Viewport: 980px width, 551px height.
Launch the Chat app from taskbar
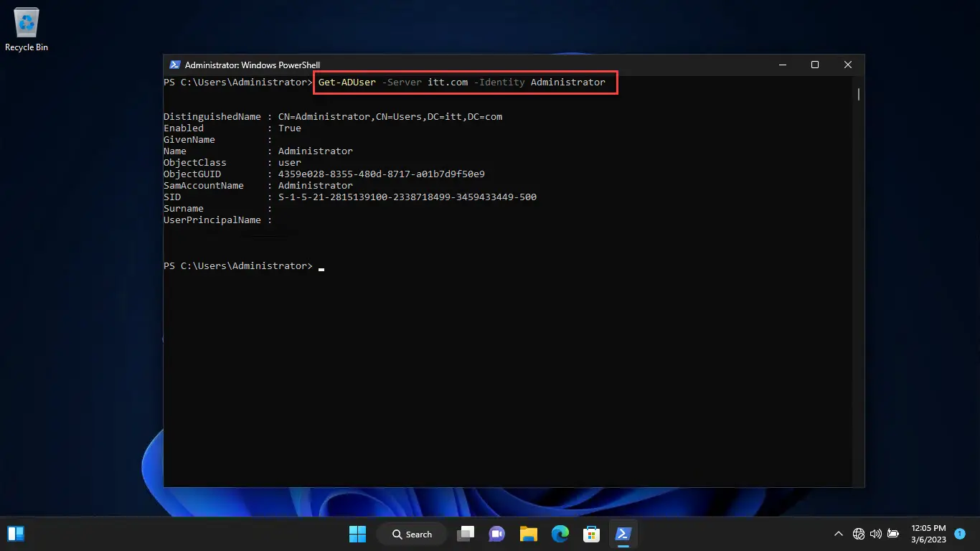[x=496, y=534]
